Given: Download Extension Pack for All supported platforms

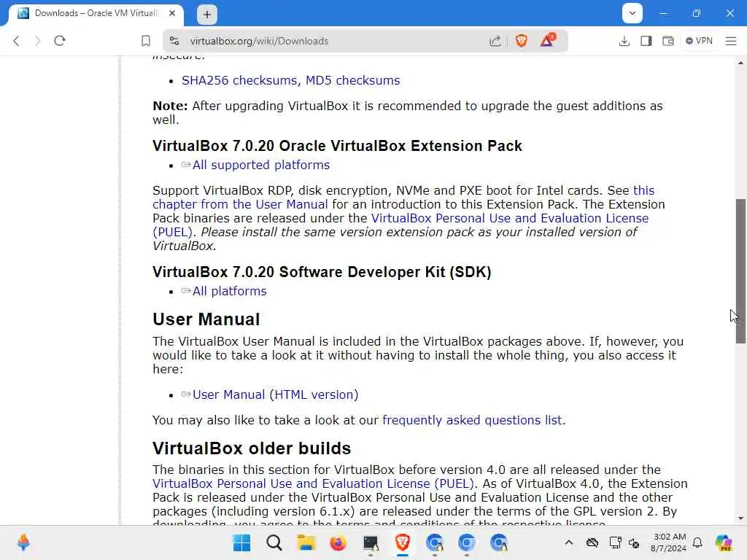Looking at the screenshot, I should [261, 165].
